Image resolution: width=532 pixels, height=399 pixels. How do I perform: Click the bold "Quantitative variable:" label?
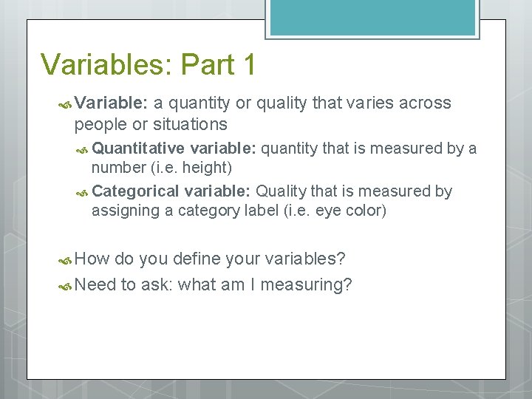(174, 149)
